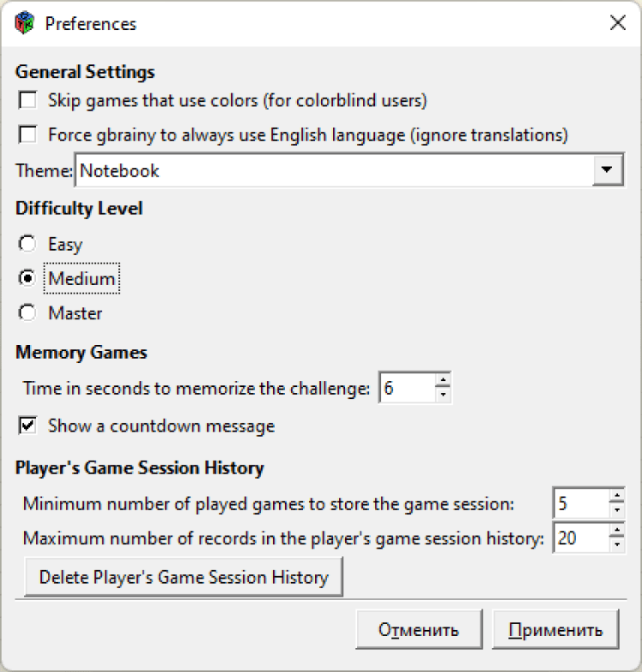Viewport: 642px width, 672px height.
Task: Open the Theme dropdown arrow
Action: coord(607,170)
